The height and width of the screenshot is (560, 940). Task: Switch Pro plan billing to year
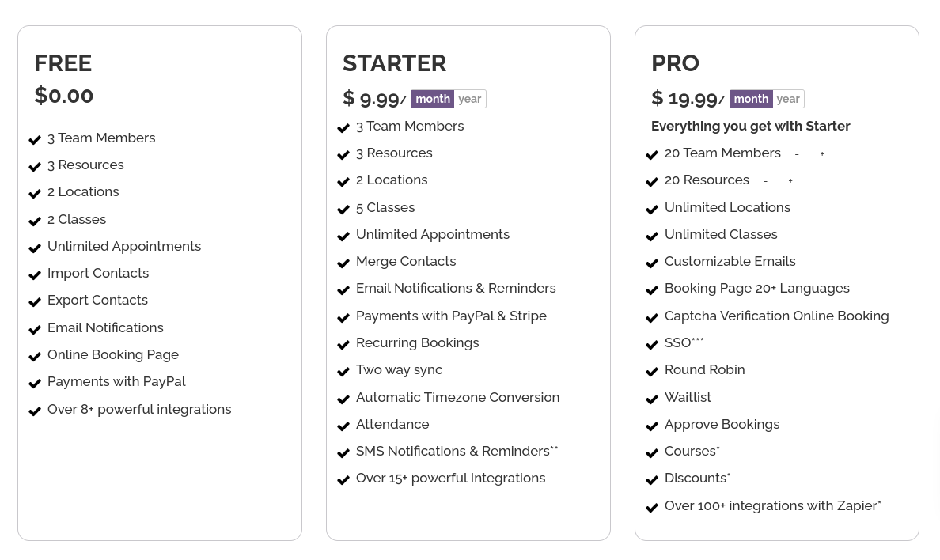tap(788, 99)
